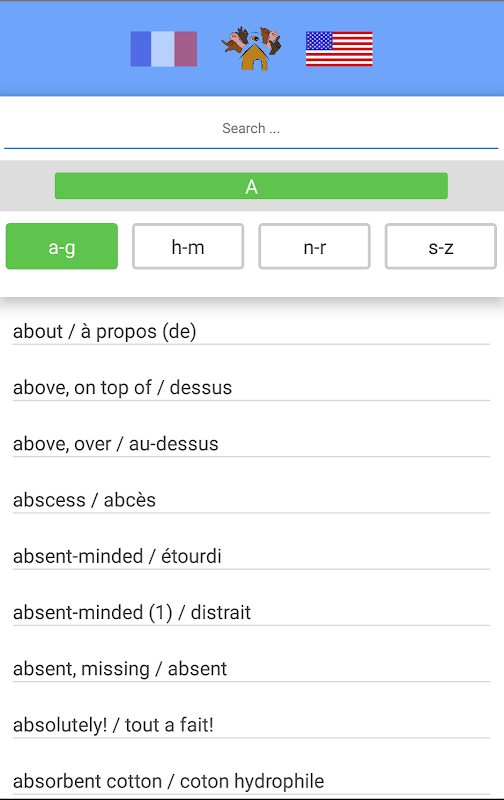Open entry above, over / au-dessus

click(x=251, y=444)
